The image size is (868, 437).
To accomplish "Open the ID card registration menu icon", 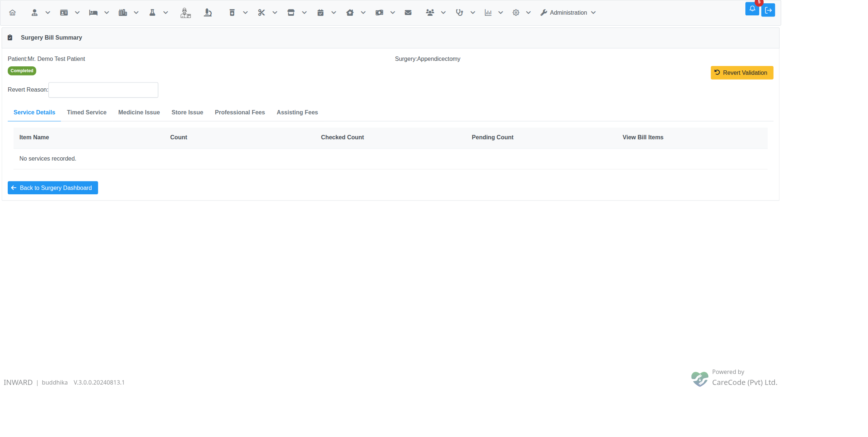I will (64, 12).
